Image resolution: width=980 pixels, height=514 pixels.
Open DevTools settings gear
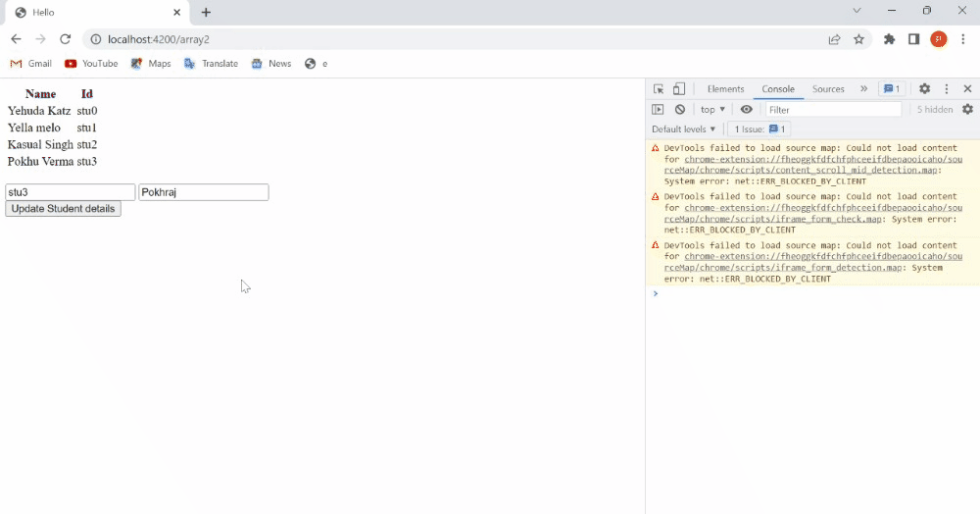pos(924,89)
